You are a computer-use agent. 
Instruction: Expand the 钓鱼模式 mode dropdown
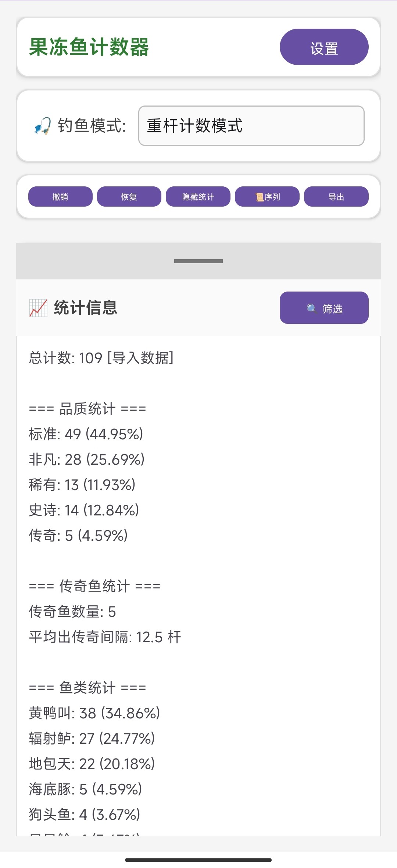(x=251, y=126)
